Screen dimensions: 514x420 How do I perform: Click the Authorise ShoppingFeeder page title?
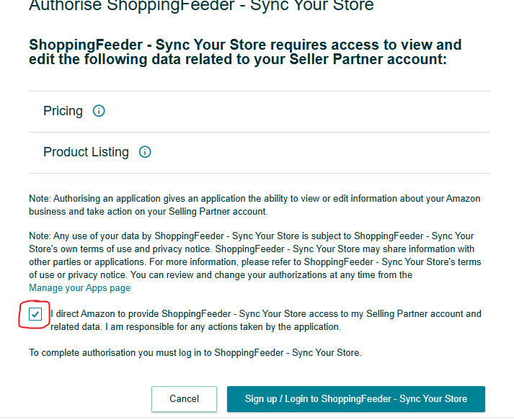201,6
